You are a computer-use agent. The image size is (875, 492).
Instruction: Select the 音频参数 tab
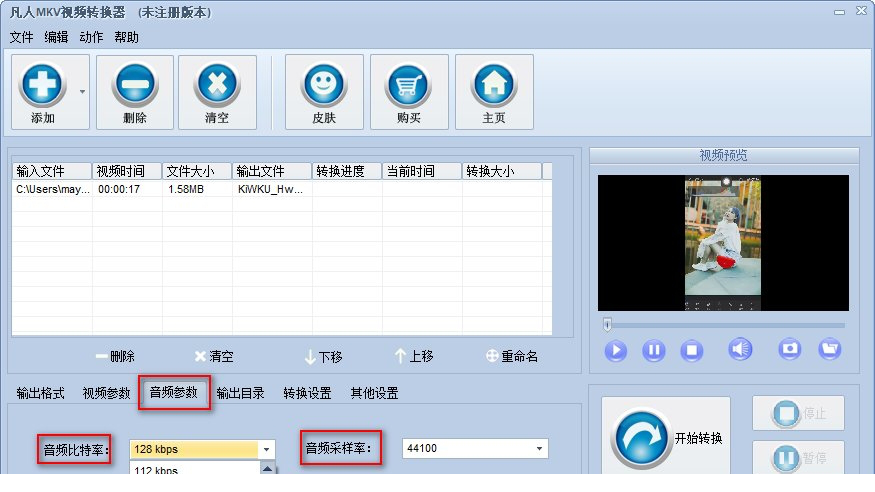[174, 393]
